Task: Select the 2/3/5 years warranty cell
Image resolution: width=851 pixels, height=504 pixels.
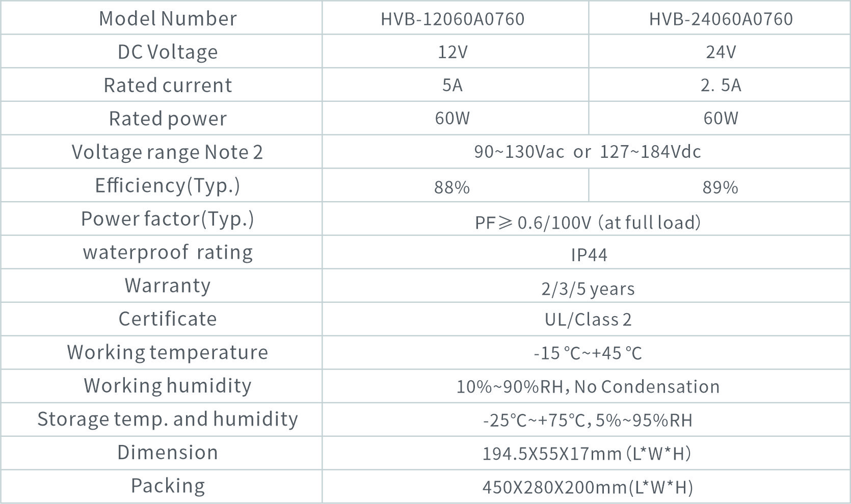Action: pyautogui.click(x=588, y=289)
